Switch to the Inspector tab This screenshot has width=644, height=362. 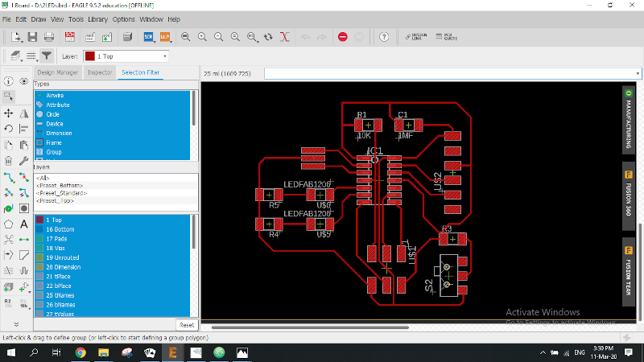(99, 72)
